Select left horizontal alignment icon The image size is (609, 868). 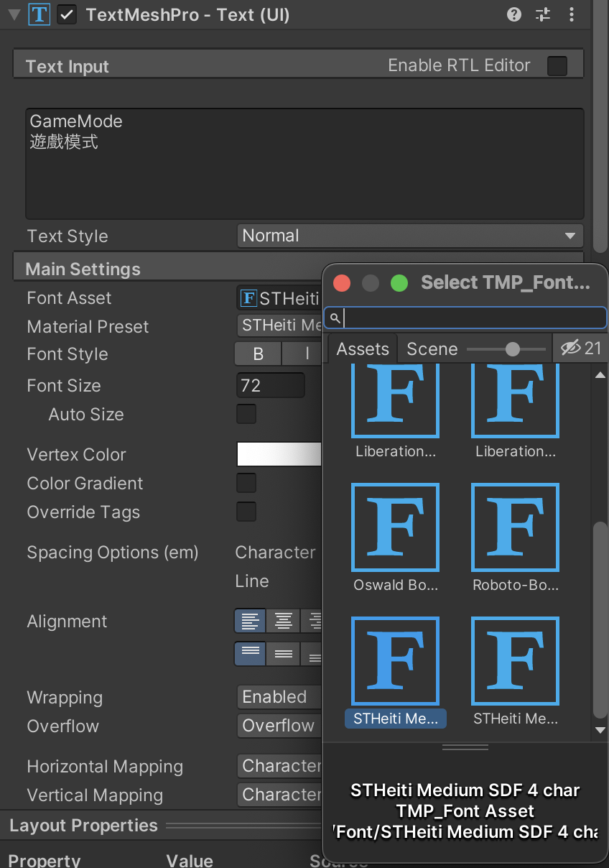[x=250, y=621]
